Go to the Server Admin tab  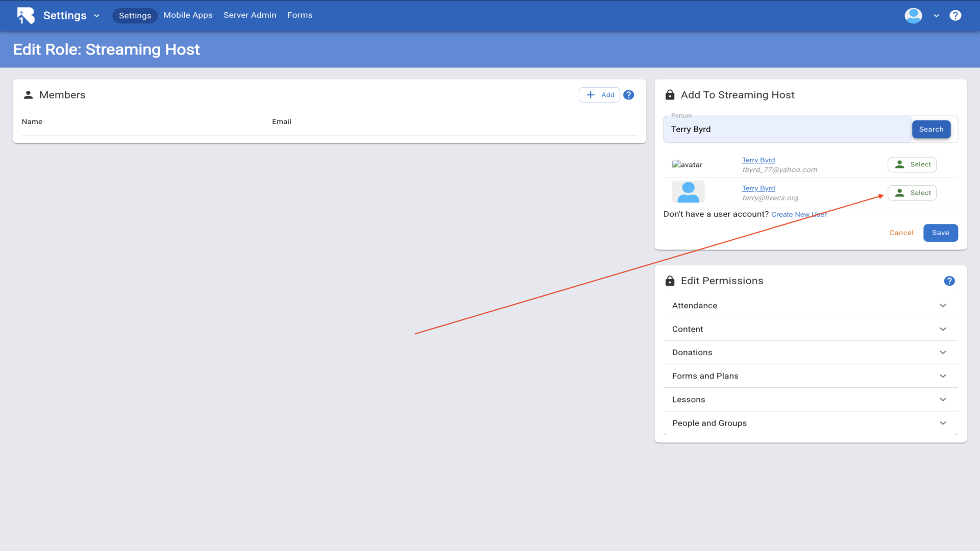(x=250, y=15)
